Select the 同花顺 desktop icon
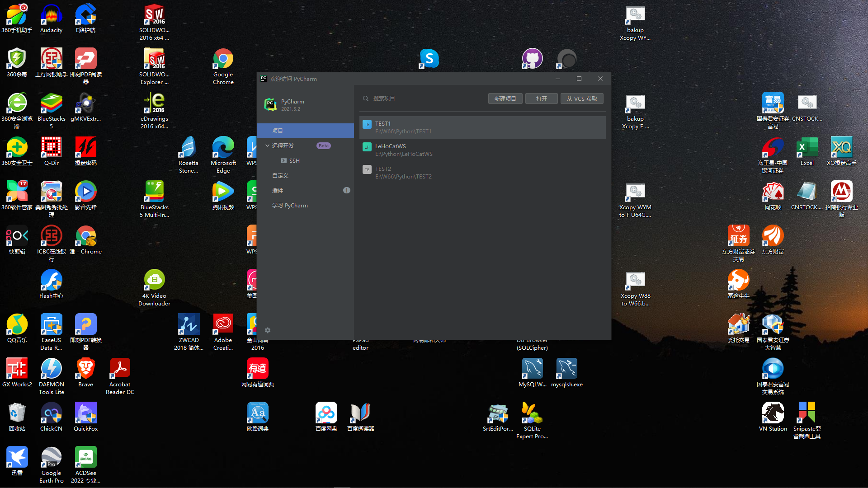 pyautogui.click(x=773, y=196)
